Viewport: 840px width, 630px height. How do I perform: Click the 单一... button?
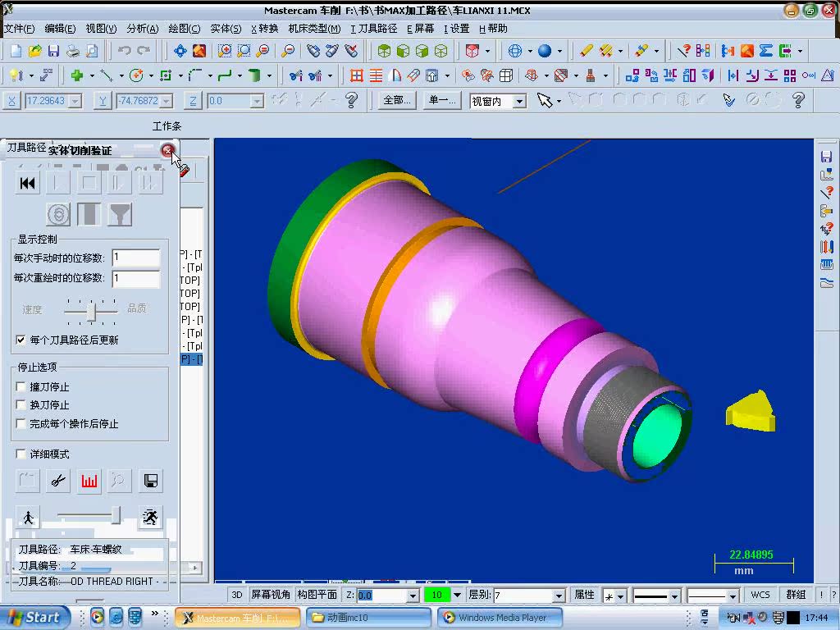(442, 100)
